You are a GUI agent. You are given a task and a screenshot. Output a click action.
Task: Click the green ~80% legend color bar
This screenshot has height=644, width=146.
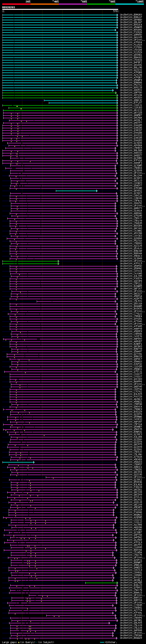pos(101,4)
